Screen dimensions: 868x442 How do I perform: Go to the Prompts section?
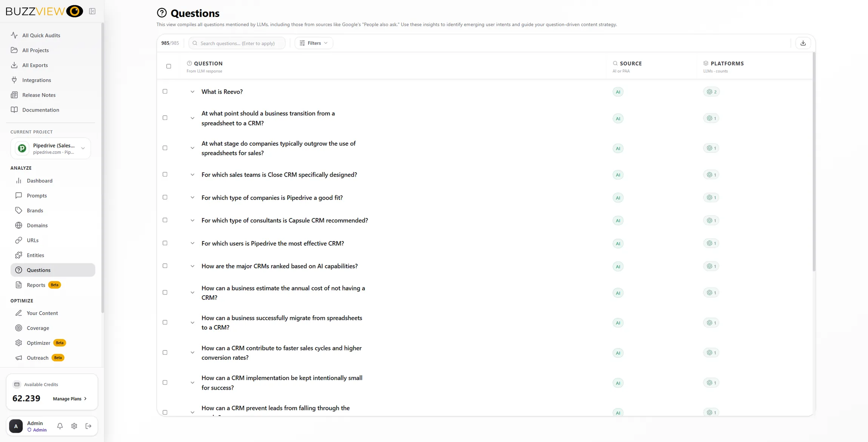53,195
